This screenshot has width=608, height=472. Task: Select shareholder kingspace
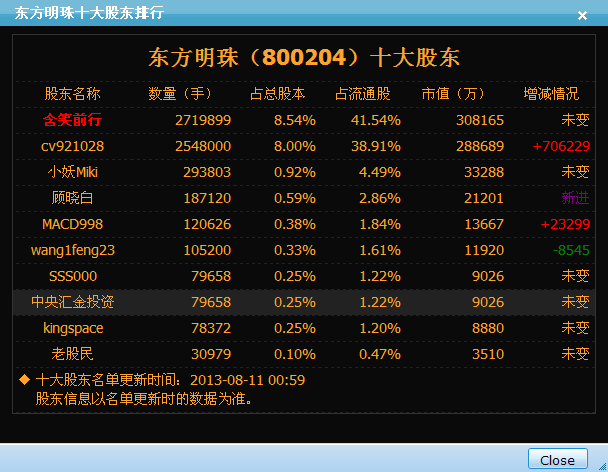73,328
